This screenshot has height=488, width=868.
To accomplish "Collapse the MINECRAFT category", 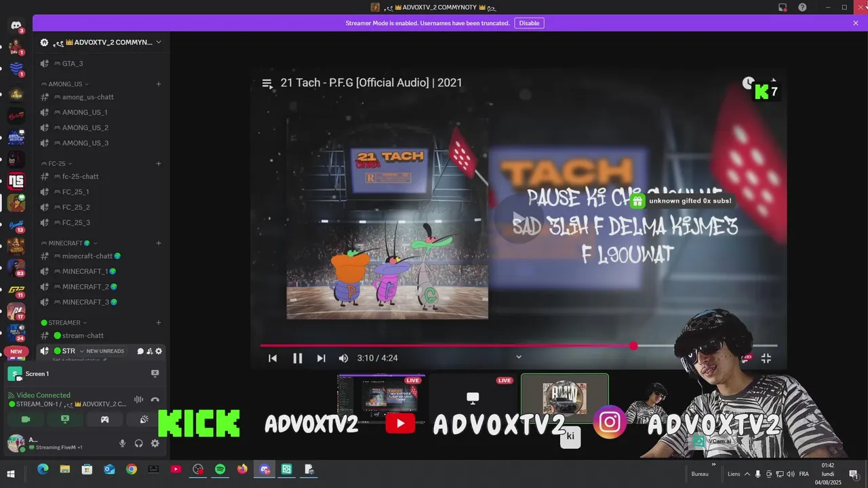I will pos(69,243).
